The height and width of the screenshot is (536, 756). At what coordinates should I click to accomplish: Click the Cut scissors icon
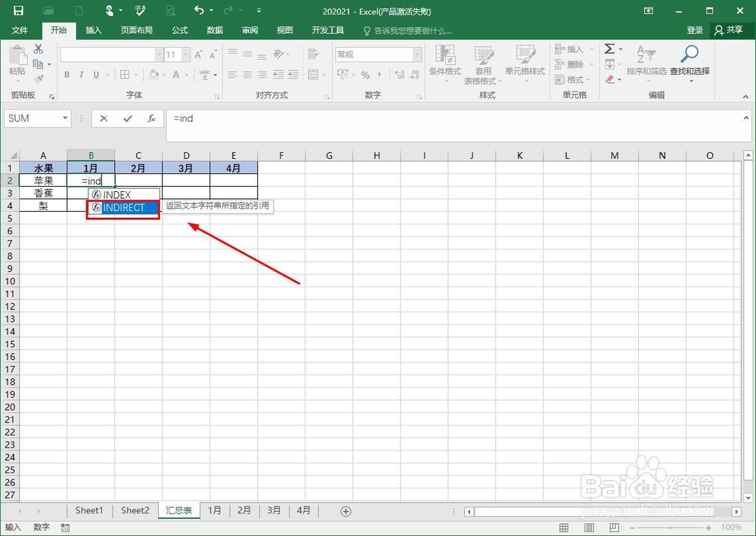38,48
